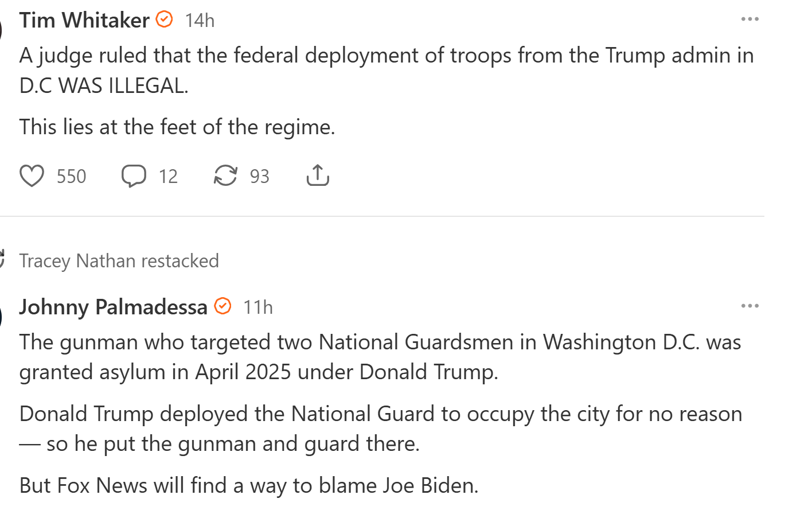Click the 14h timestamp on Tim's post

(x=200, y=21)
